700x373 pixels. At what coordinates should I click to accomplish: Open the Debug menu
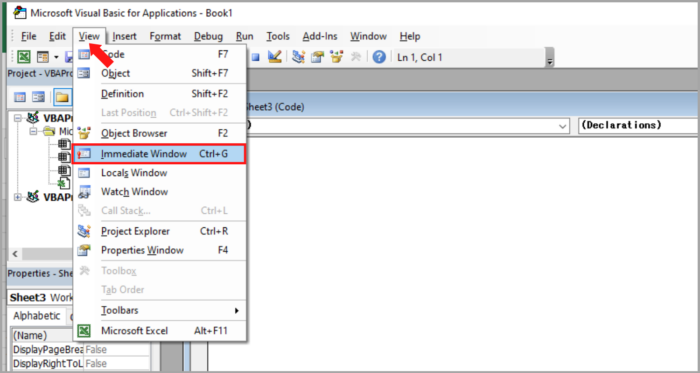click(208, 36)
